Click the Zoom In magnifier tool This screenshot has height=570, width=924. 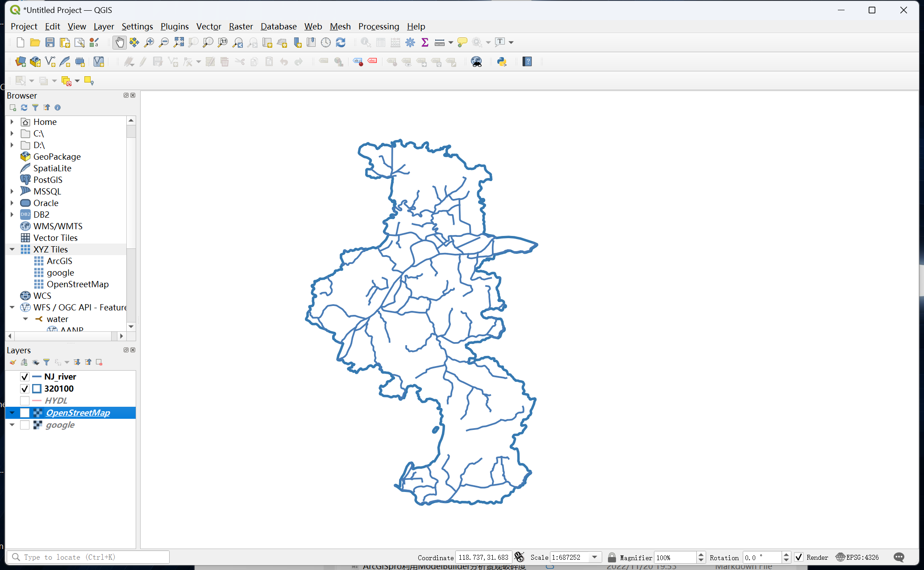pos(149,42)
